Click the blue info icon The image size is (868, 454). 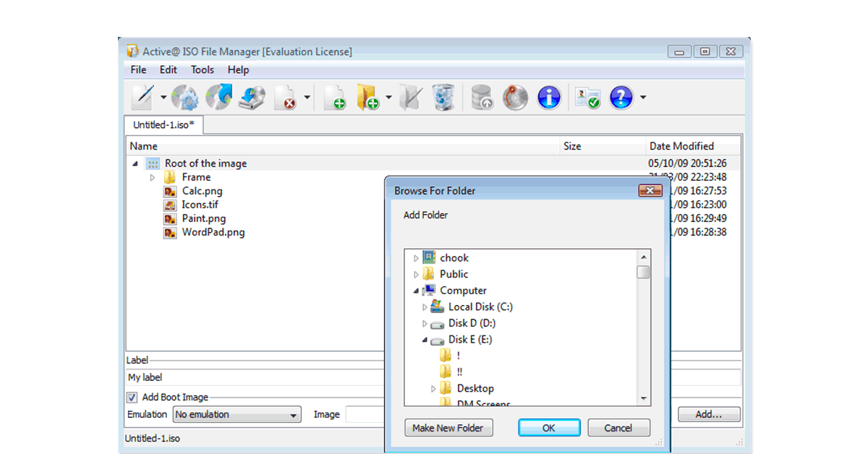click(x=550, y=97)
